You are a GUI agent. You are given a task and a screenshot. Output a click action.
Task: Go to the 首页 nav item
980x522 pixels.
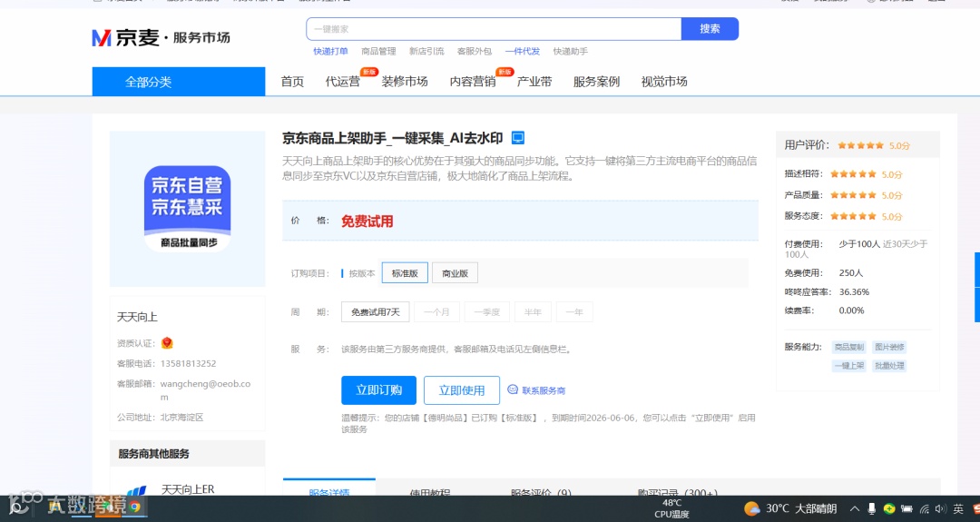292,82
